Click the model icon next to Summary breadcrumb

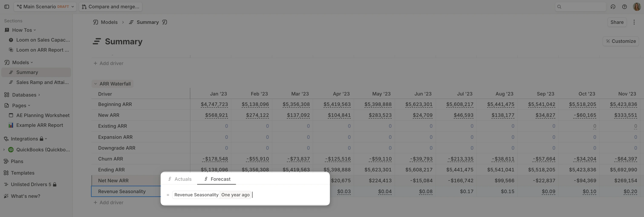click(165, 22)
